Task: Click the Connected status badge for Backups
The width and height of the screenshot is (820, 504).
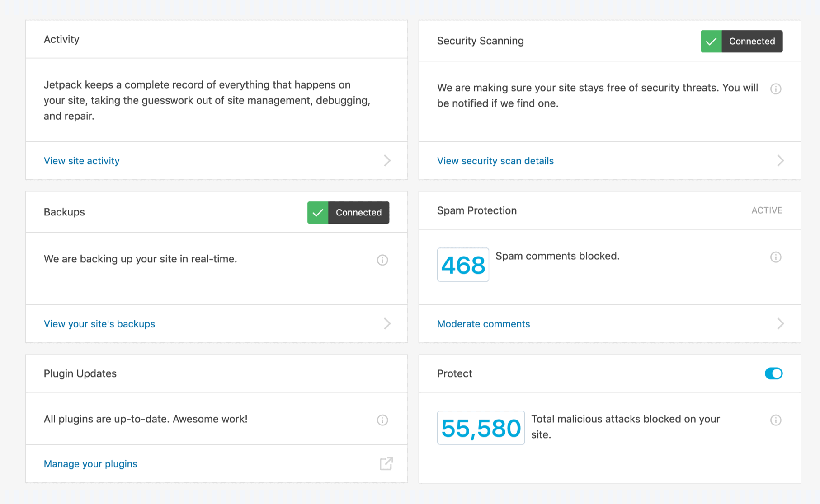Action: pyautogui.click(x=358, y=212)
